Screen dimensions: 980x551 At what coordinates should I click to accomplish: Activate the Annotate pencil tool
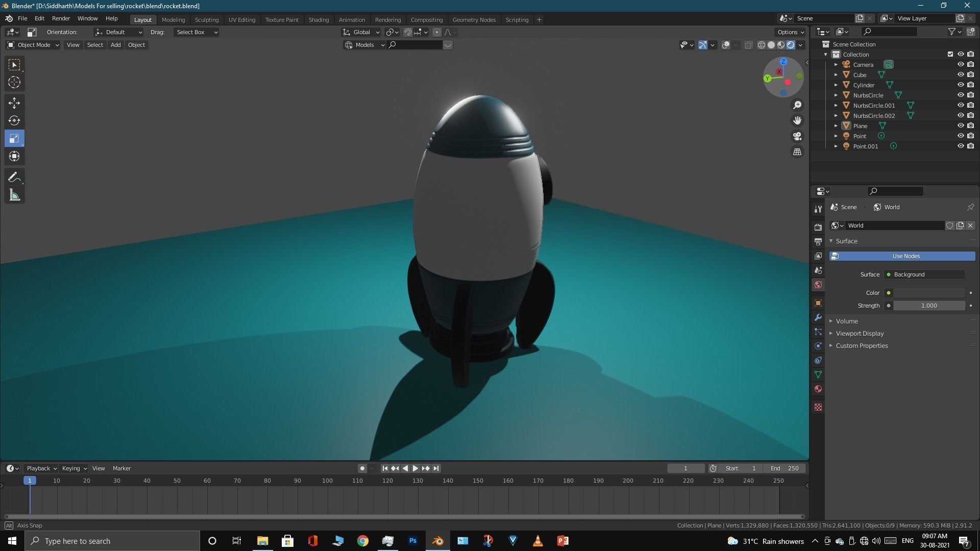click(14, 177)
